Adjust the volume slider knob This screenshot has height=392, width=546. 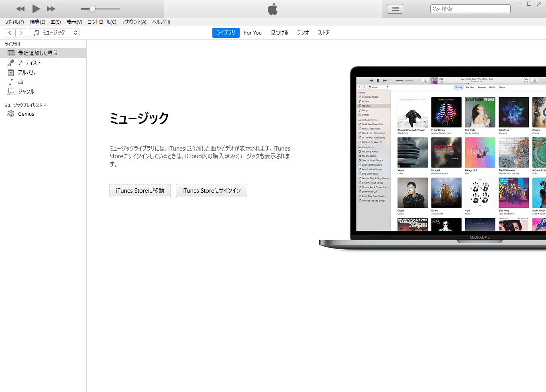coord(92,9)
